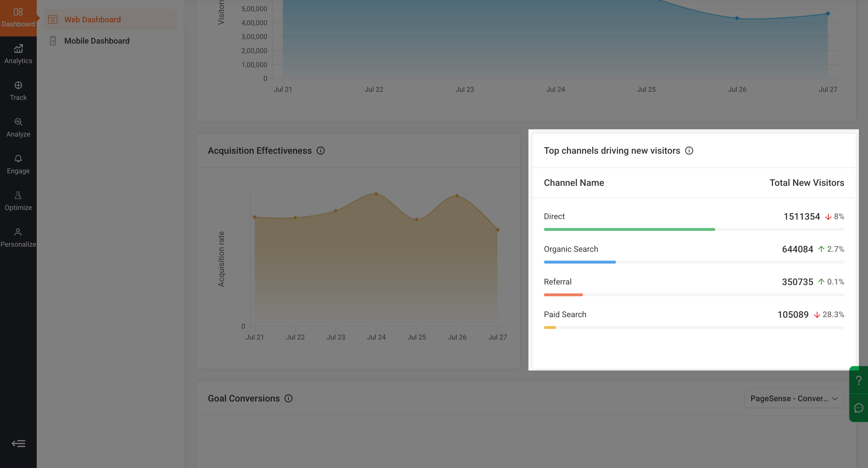Go to the Analyze section
This screenshot has width=868, height=468.
(x=18, y=128)
